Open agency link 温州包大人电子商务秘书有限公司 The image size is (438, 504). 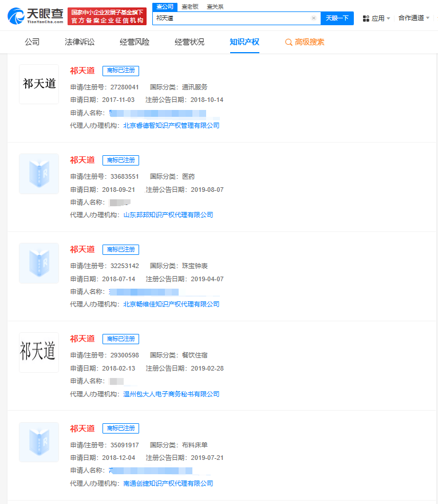point(171,394)
